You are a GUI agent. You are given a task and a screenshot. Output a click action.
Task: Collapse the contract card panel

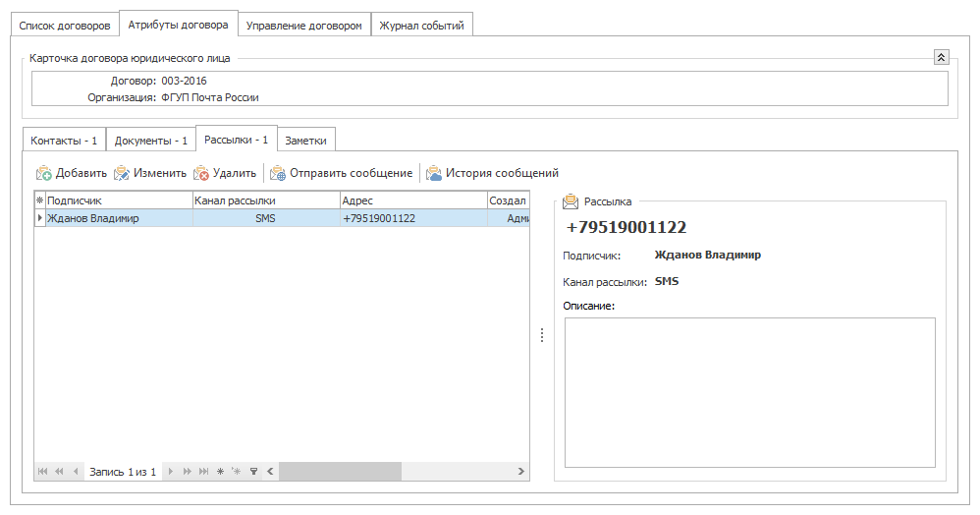(942, 58)
